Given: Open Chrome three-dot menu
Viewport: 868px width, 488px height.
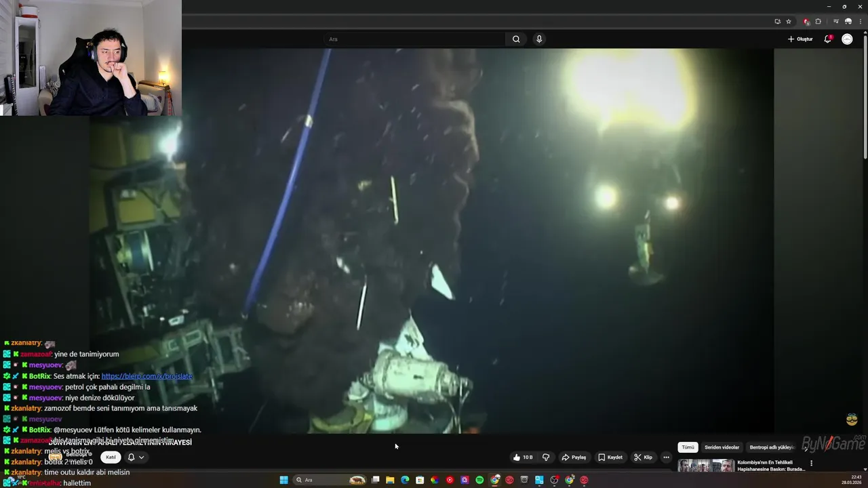Looking at the screenshot, I should (x=859, y=22).
